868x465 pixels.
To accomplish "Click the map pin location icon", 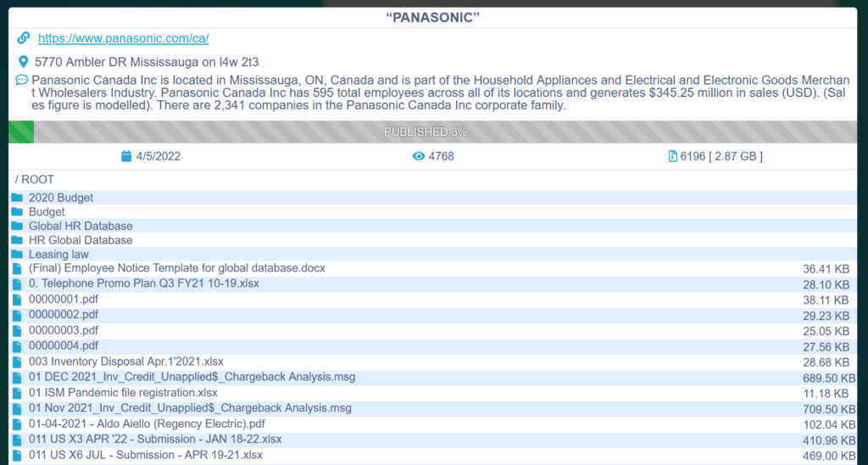I will (x=23, y=61).
